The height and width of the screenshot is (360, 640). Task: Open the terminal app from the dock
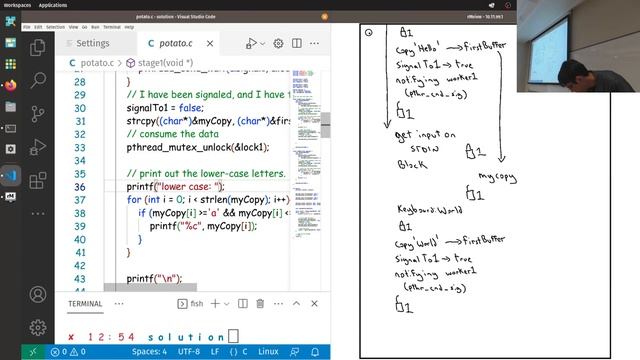[x=11, y=129]
